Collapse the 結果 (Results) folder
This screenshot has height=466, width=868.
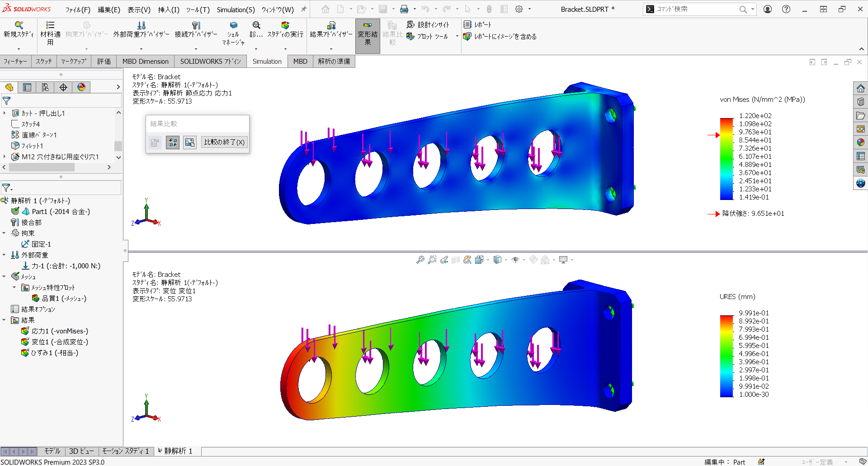coord(4,320)
